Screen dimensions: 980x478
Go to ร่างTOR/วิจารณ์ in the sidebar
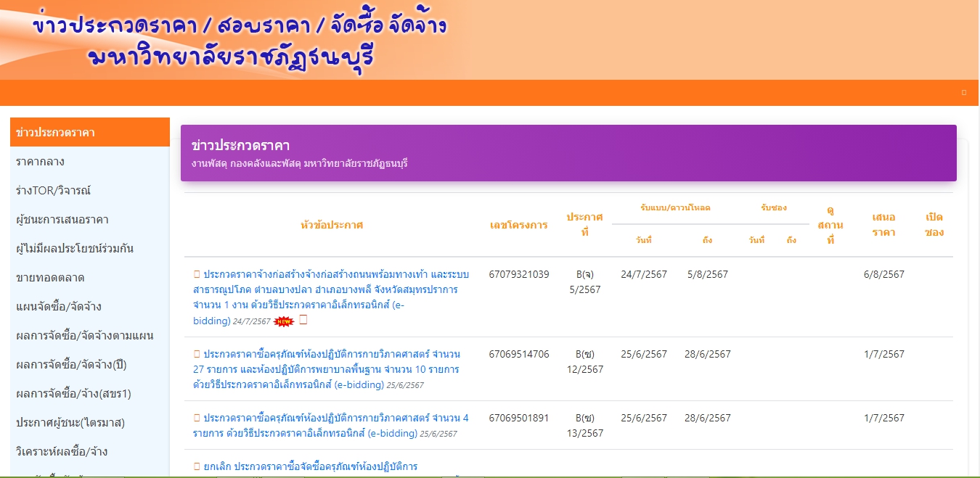point(90,191)
